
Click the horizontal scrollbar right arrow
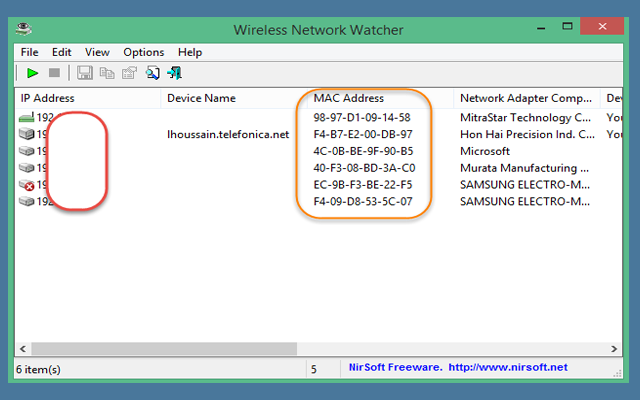tap(617, 349)
